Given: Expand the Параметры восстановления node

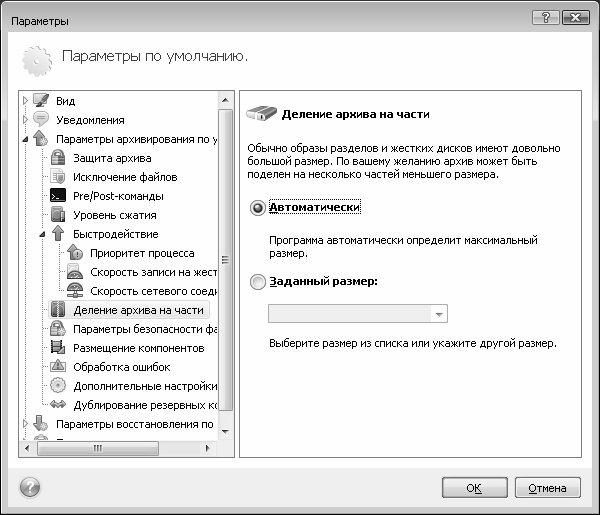Looking at the screenshot, I should [x=26, y=424].
